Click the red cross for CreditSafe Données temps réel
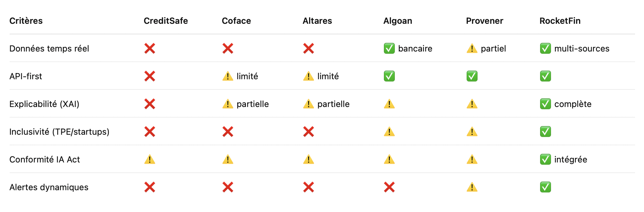The width and height of the screenshot is (644, 212). [x=150, y=49]
